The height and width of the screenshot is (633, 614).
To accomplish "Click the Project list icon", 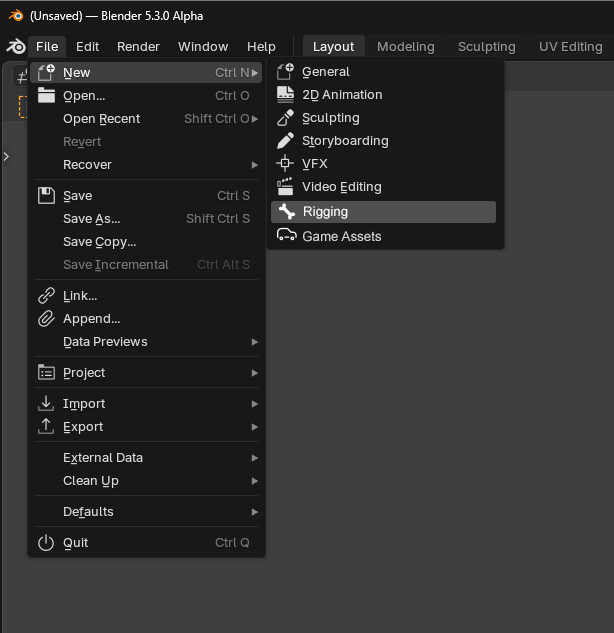I will point(46,372).
